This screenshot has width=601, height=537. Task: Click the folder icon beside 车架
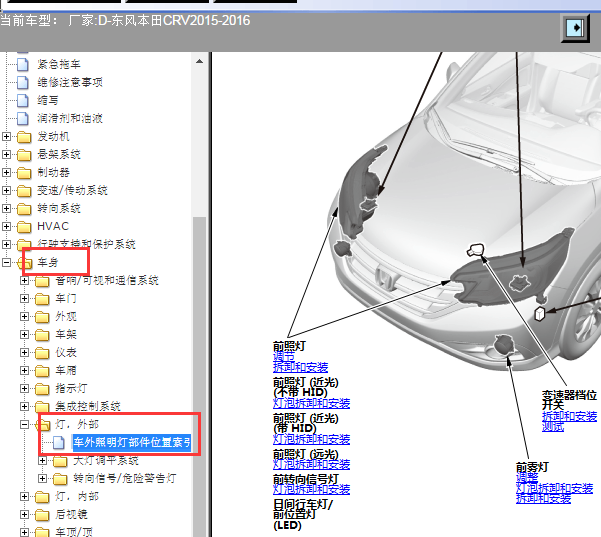coord(42,335)
